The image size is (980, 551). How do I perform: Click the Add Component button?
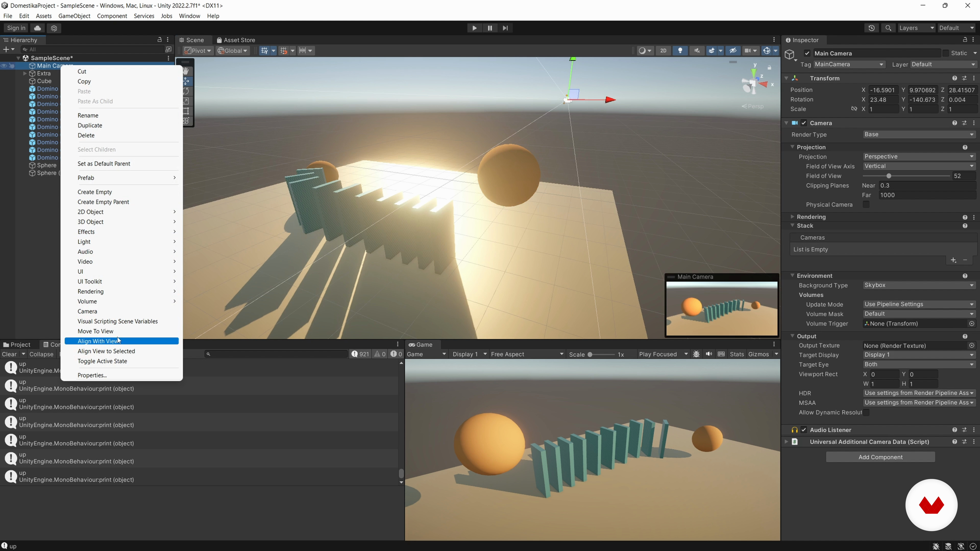pos(880,457)
